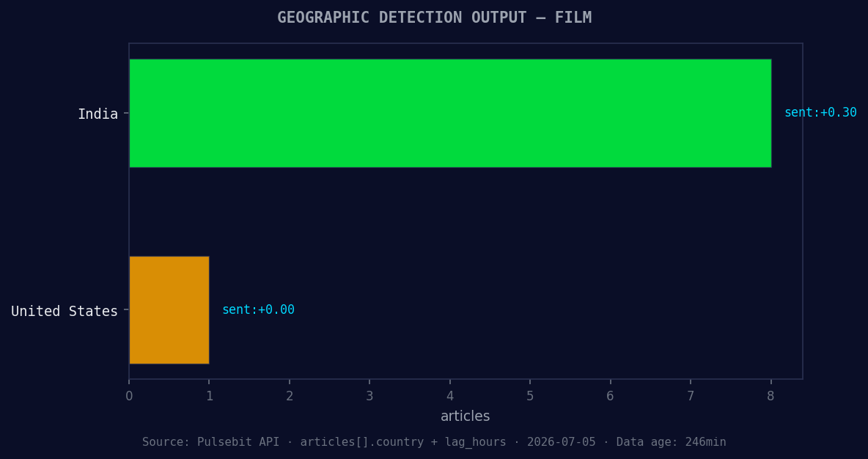Click the sent:+0.30 annotation
Viewport: 868px width, 459px height.
[x=820, y=112]
